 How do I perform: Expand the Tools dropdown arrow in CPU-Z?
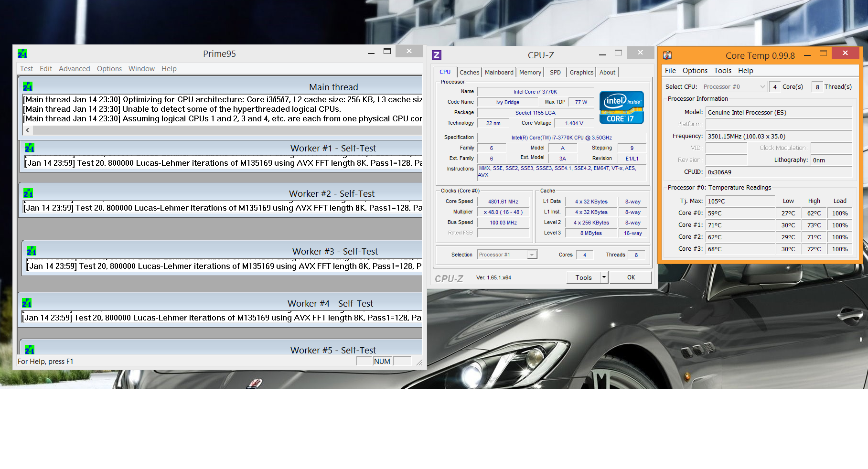coord(604,277)
